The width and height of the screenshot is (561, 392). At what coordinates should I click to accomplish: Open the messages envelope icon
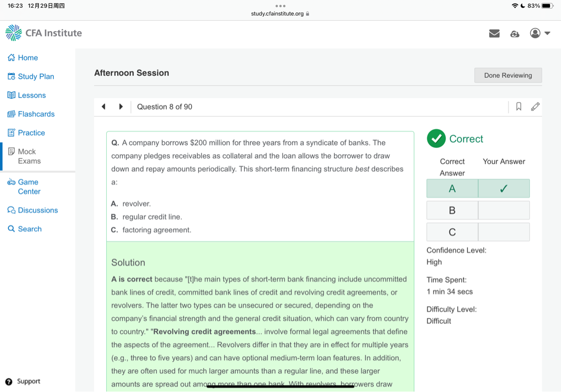pyautogui.click(x=494, y=33)
